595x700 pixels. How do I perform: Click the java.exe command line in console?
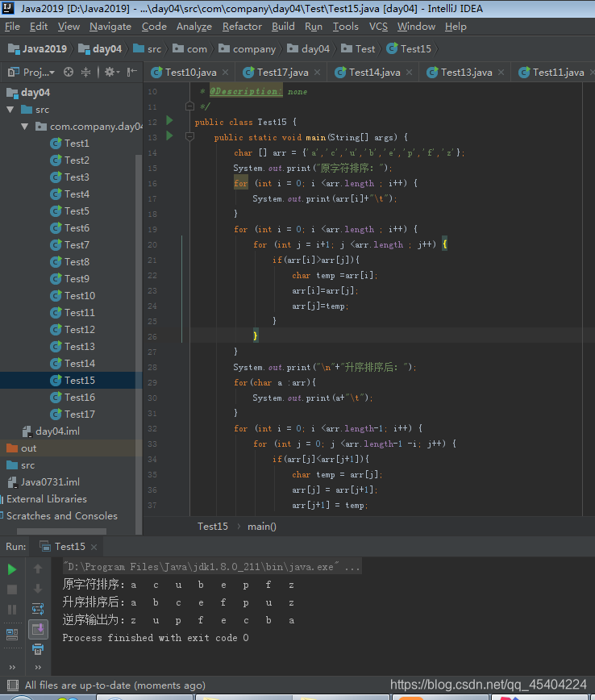pos(211,567)
